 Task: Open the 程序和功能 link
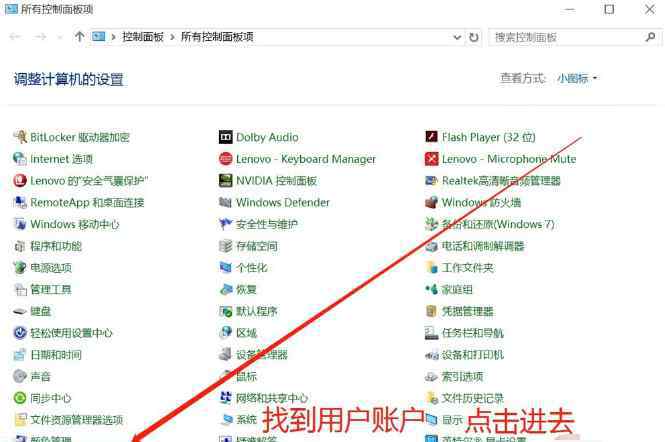click(56, 246)
